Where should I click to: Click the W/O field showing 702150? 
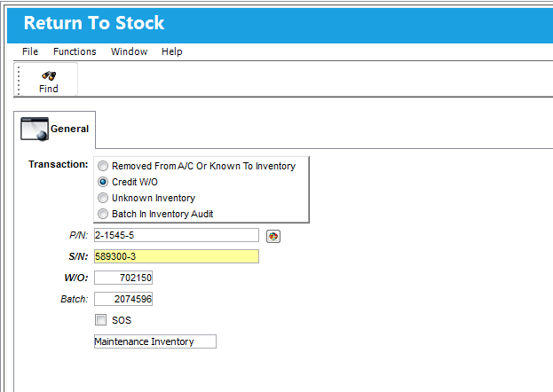(x=123, y=278)
